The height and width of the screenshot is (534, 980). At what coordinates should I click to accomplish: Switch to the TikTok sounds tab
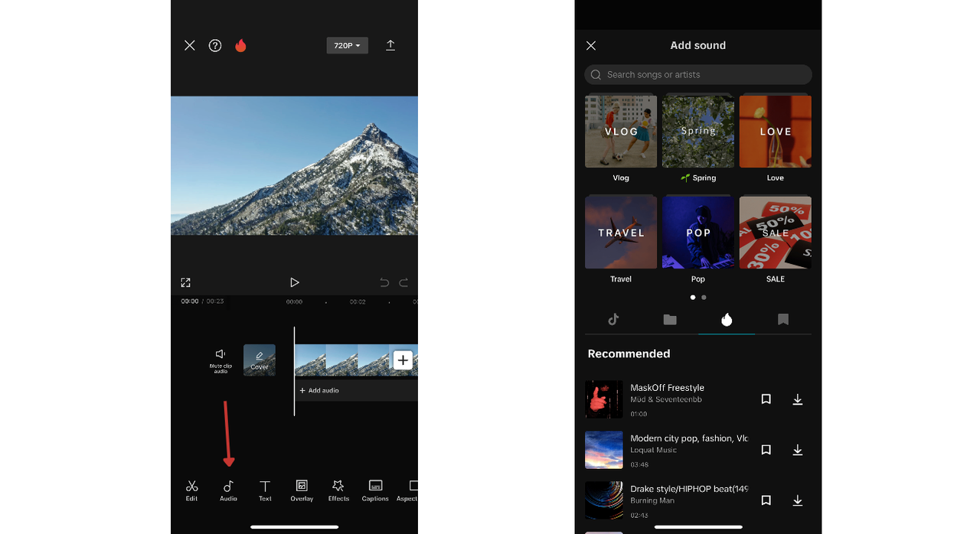click(613, 320)
